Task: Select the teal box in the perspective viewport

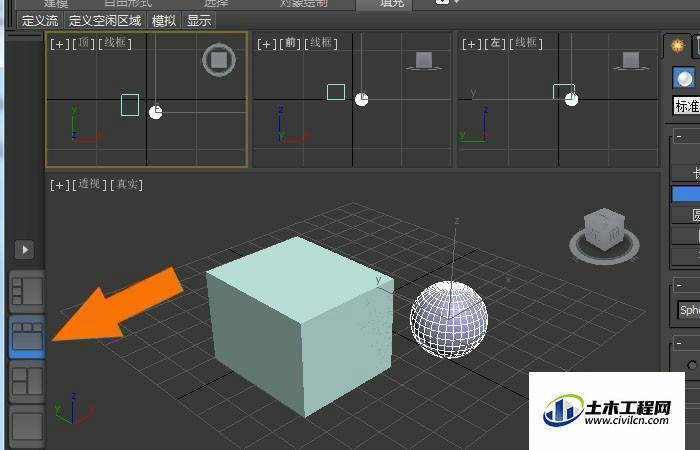Action: [300, 326]
